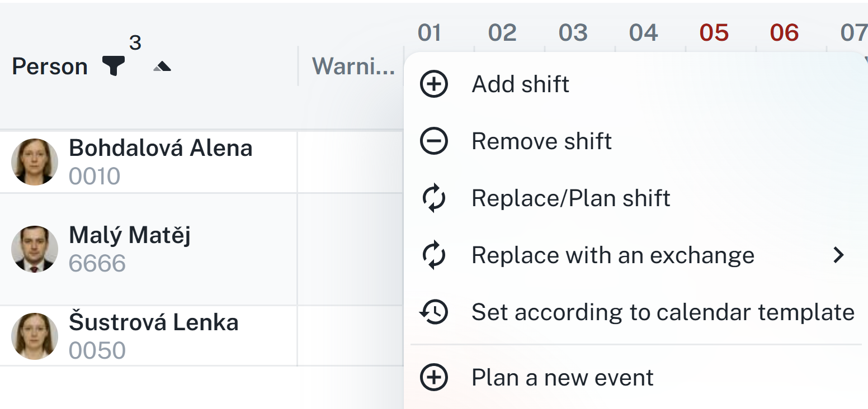Screen dimensions: 868x409
Task: Choose Set according to calendar template
Action: click(662, 312)
